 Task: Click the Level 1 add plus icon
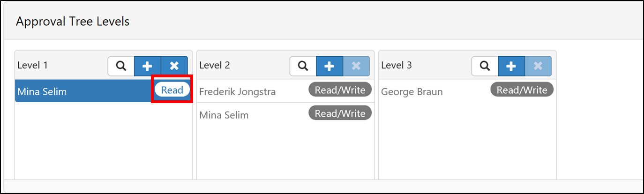[x=148, y=66]
